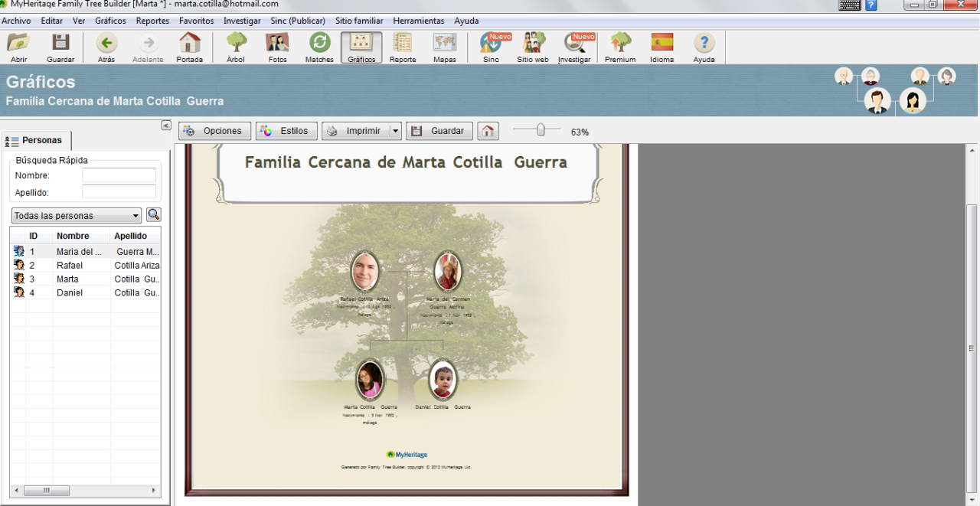Select the Personas tab
Image resolution: width=980 pixels, height=506 pixels.
(x=37, y=140)
